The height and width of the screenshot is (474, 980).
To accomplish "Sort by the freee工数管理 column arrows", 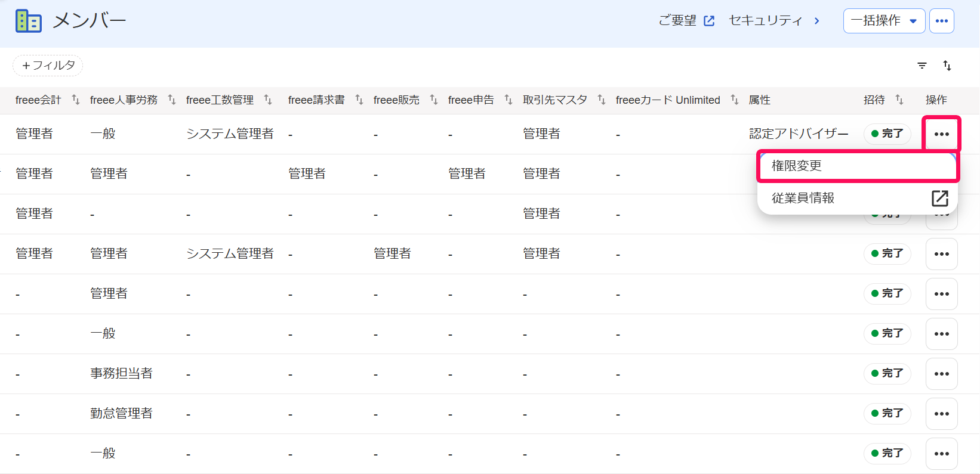I will pos(268,100).
